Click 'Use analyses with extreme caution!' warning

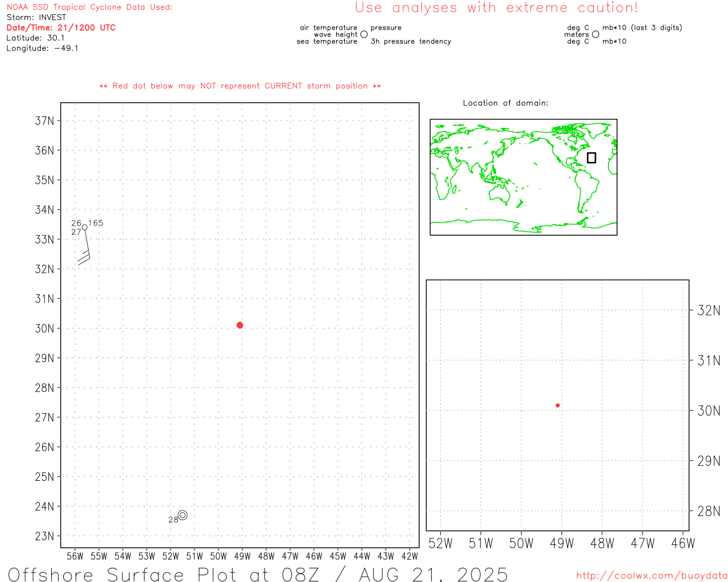497,8
